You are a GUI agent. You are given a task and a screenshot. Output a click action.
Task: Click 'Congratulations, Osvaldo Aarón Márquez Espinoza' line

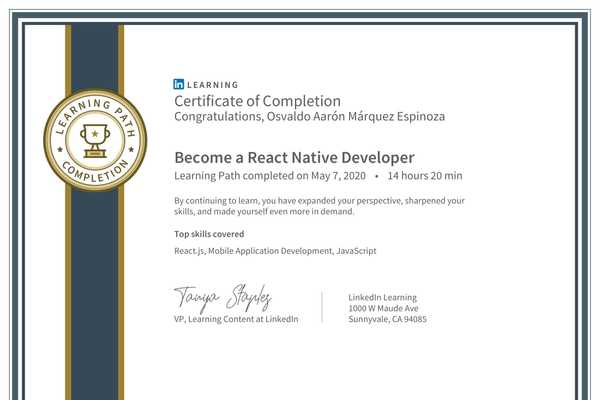(310, 116)
